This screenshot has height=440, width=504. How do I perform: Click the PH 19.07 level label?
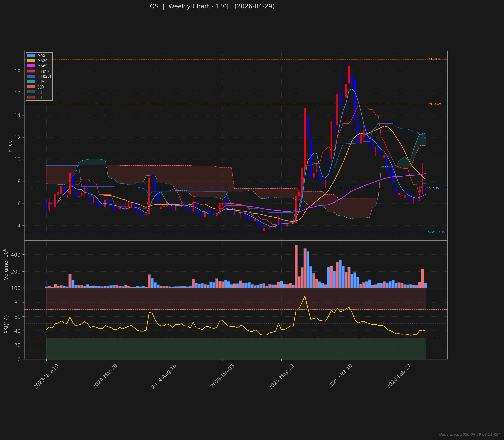[x=434, y=59]
